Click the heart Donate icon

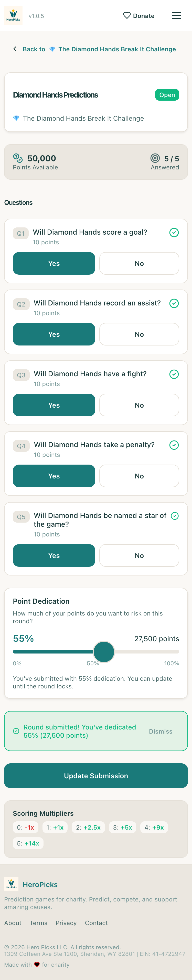[127, 16]
